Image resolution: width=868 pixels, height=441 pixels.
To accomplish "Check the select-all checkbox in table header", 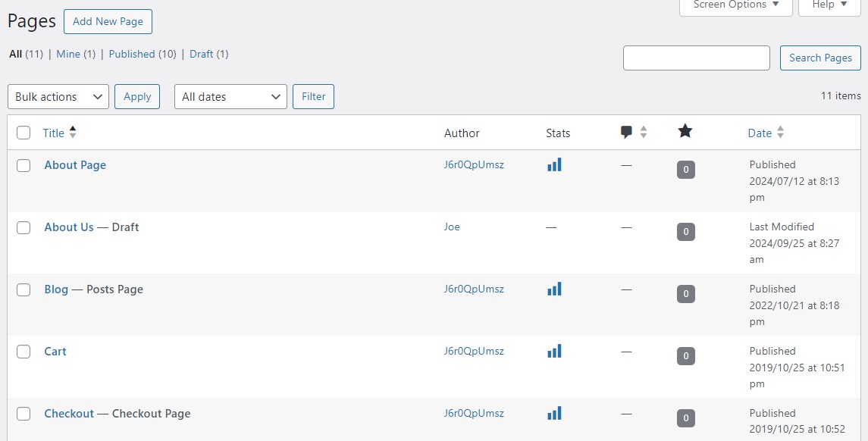I will (24, 133).
